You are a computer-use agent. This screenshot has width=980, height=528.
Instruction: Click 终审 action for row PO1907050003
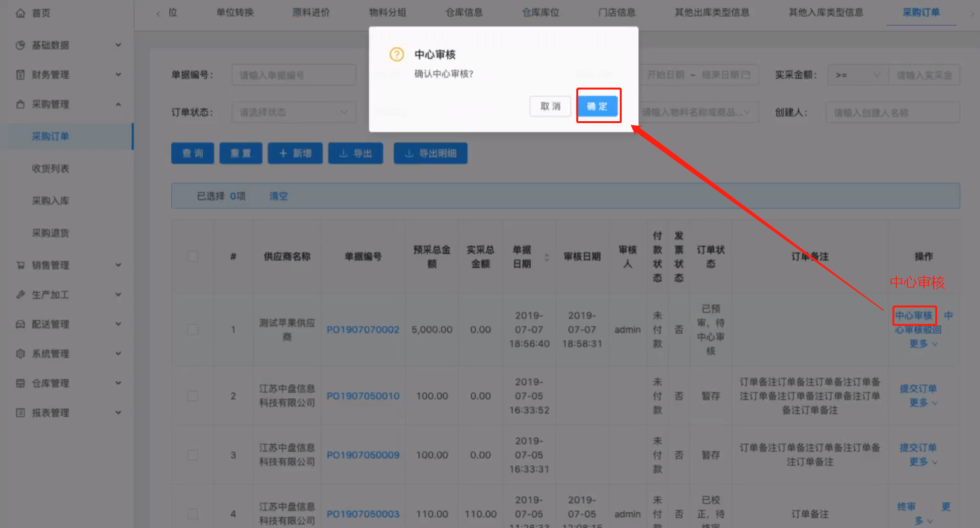(907, 507)
